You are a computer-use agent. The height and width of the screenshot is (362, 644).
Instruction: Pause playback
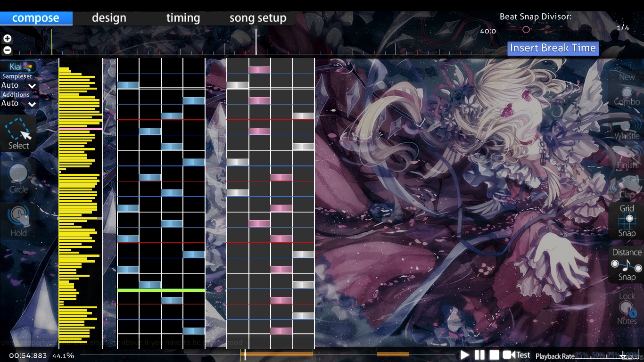(x=479, y=355)
